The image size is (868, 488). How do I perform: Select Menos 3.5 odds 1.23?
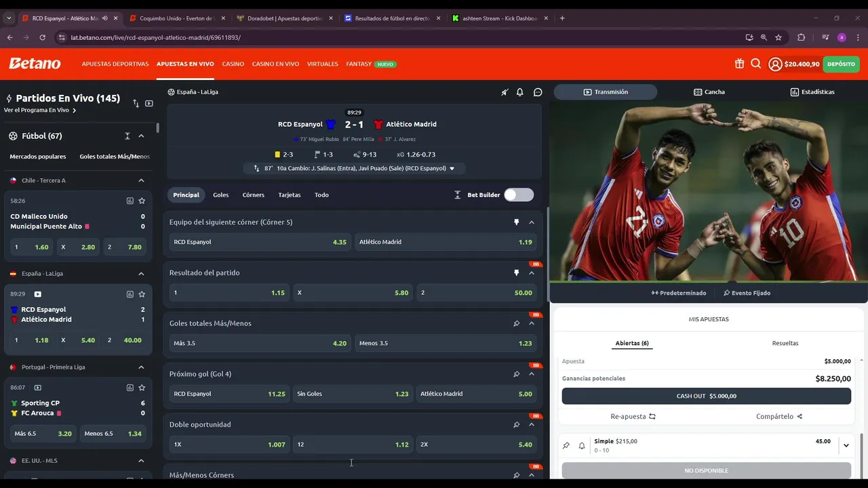446,344
